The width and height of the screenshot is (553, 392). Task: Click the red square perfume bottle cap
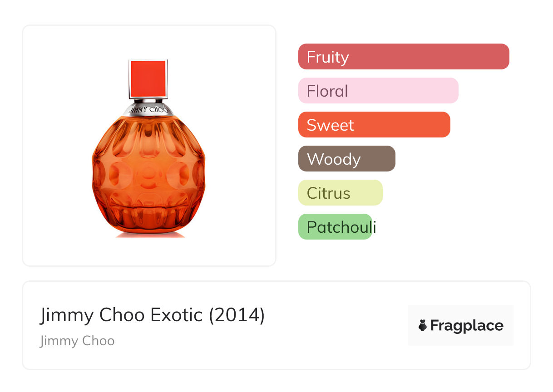click(148, 78)
